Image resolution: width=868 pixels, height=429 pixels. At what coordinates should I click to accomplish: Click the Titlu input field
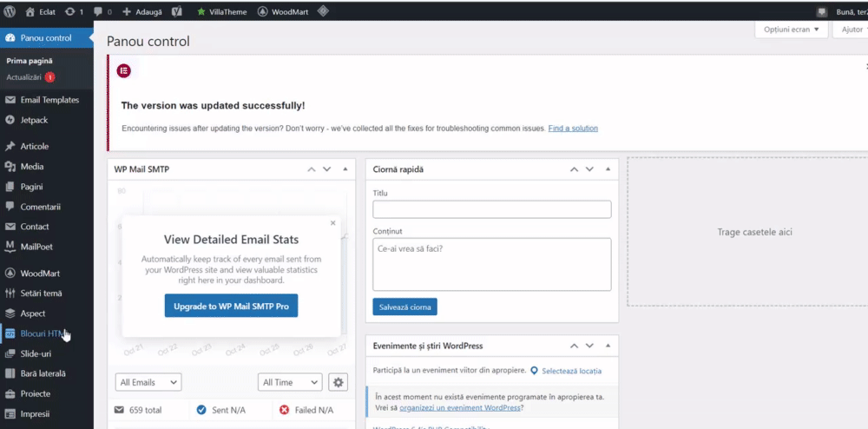point(491,209)
